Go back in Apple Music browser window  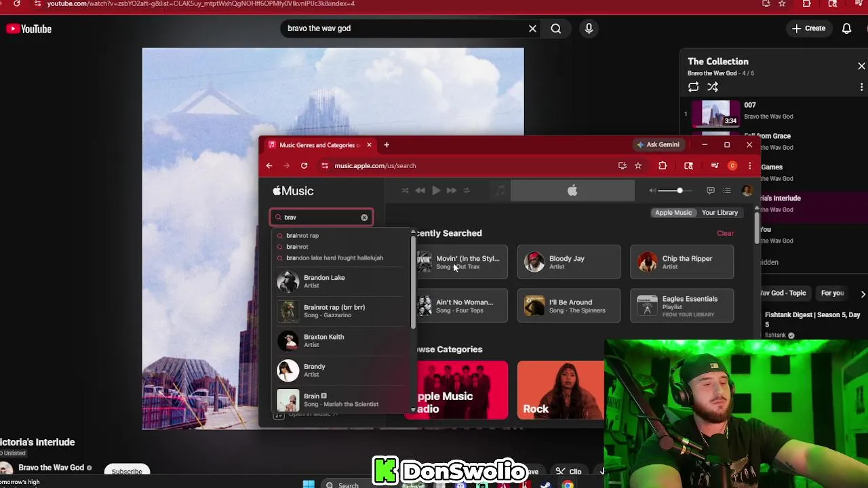[x=269, y=165]
